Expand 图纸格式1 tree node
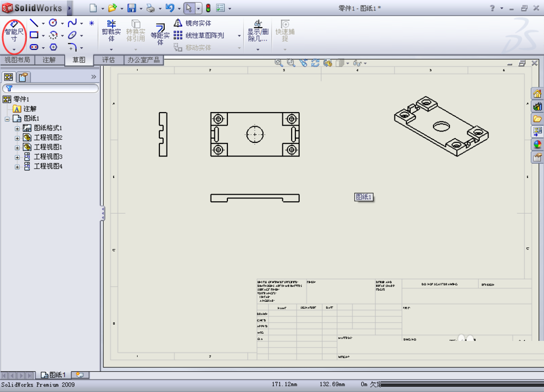The image size is (544, 392). [x=17, y=129]
